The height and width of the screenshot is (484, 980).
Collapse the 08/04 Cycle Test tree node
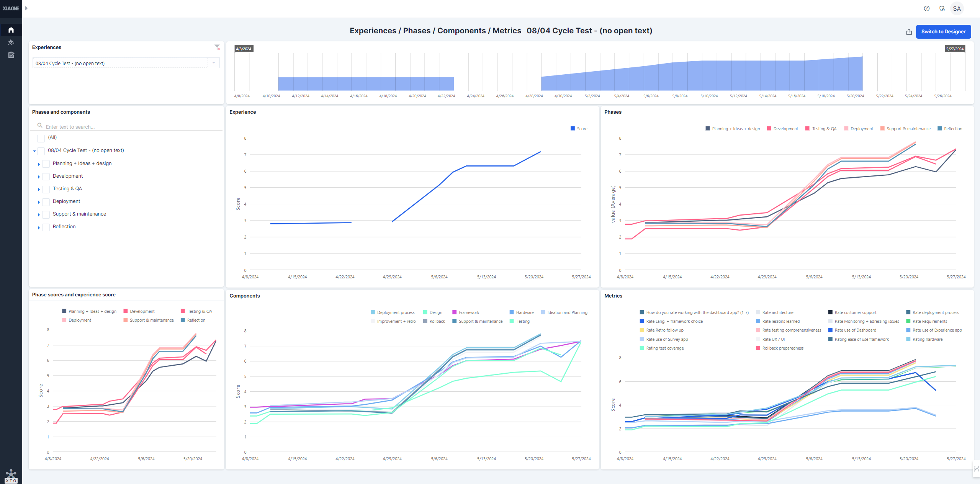pos(34,151)
